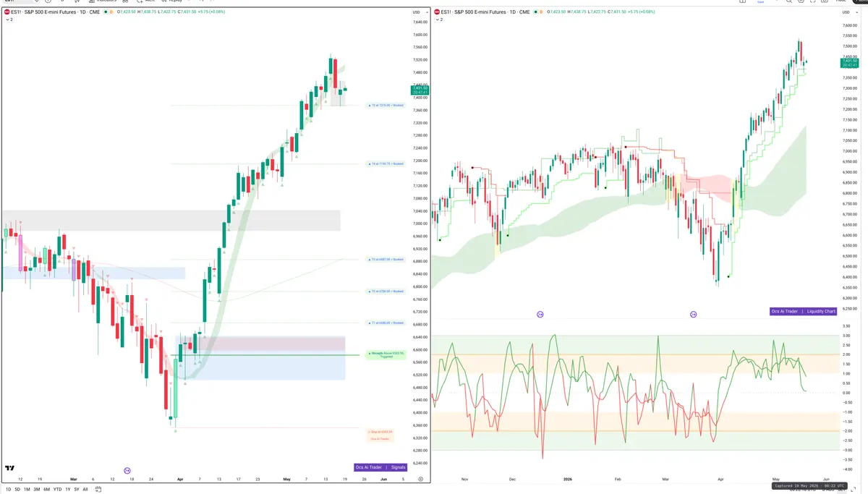This screenshot has width=868, height=494.
Task: Click the T2 target Booked label
Action: tap(387, 291)
